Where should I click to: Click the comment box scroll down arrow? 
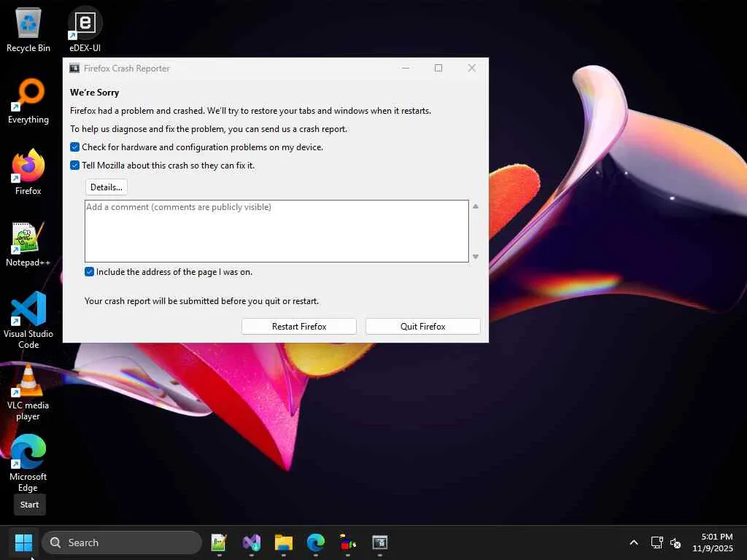point(476,257)
